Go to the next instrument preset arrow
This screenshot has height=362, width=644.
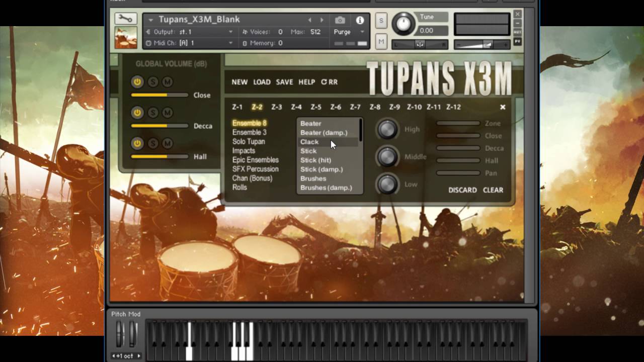[x=322, y=20]
